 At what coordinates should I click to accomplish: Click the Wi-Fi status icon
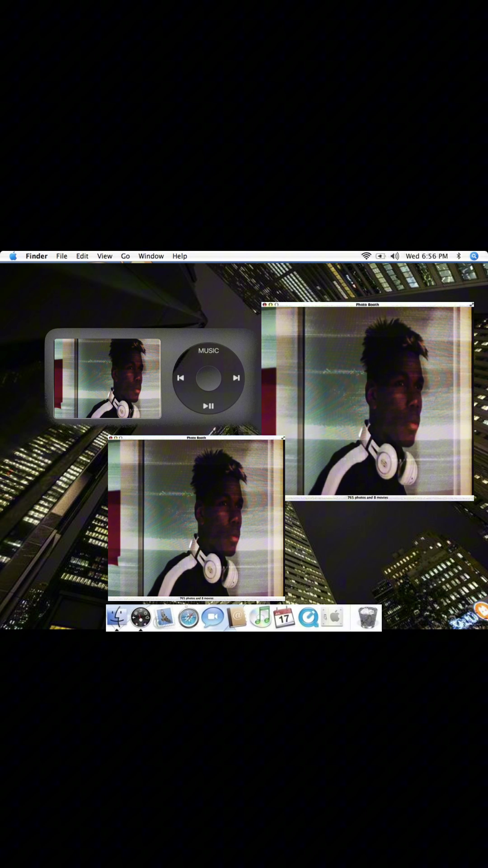pyautogui.click(x=366, y=256)
